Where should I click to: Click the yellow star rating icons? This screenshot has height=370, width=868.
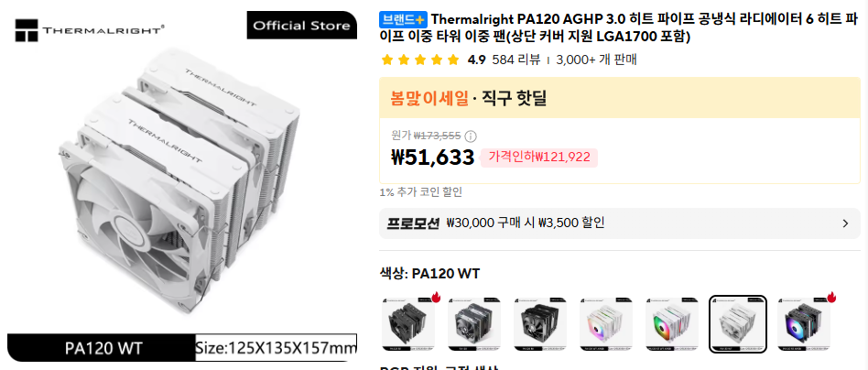pyautogui.click(x=420, y=60)
